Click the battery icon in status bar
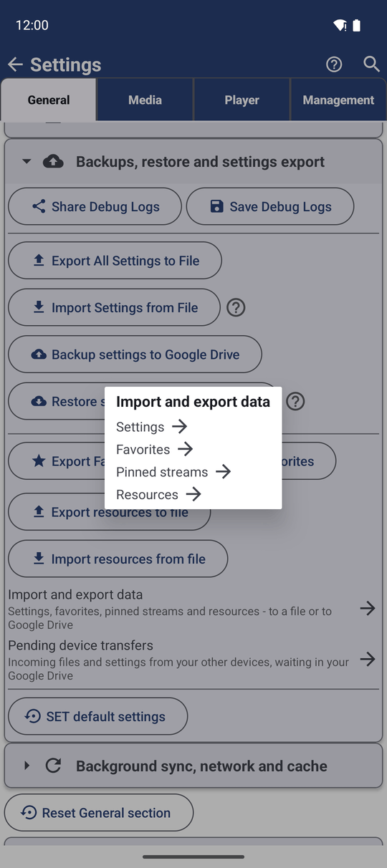This screenshot has height=868, width=387. pyautogui.click(x=357, y=26)
